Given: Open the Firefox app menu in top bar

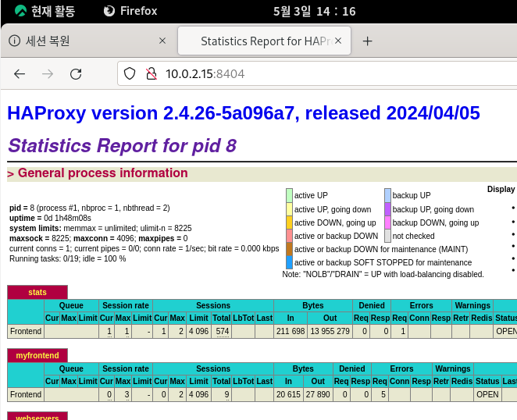Looking at the screenshot, I should [130, 11].
